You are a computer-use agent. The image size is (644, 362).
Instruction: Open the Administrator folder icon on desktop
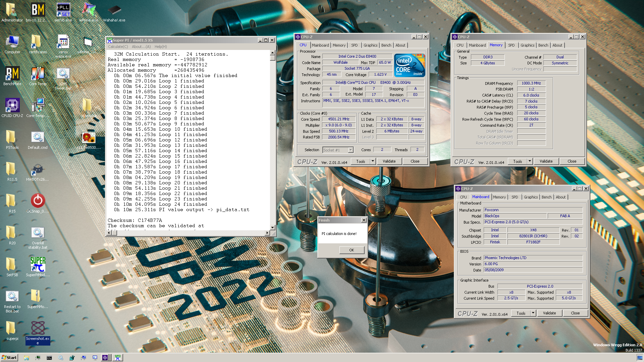coord(12,12)
